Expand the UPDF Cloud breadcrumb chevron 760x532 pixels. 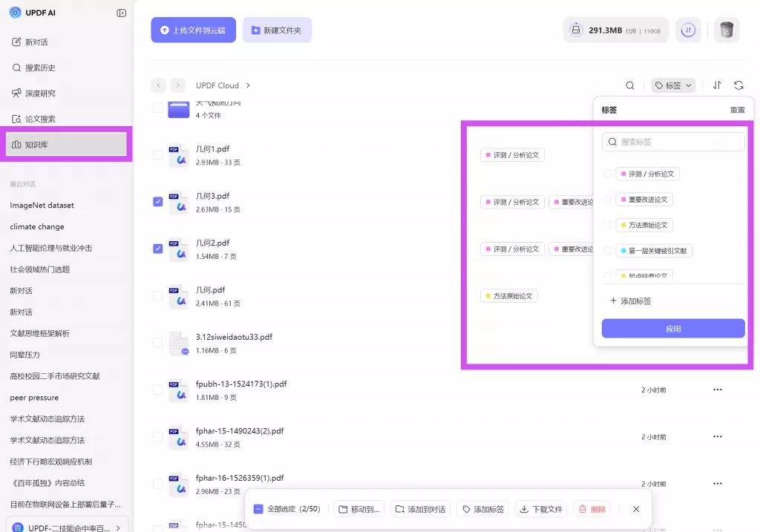click(248, 86)
